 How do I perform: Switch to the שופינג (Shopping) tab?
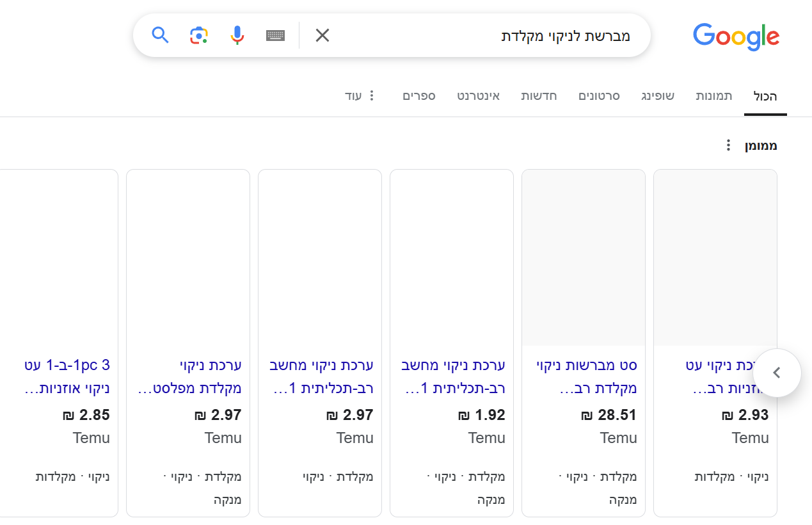click(658, 95)
